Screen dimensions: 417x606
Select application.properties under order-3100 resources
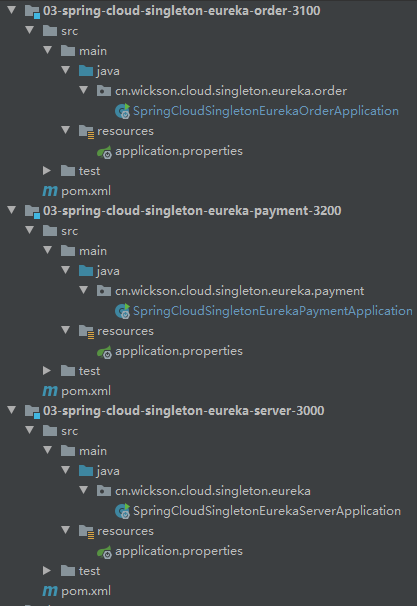coord(179,151)
